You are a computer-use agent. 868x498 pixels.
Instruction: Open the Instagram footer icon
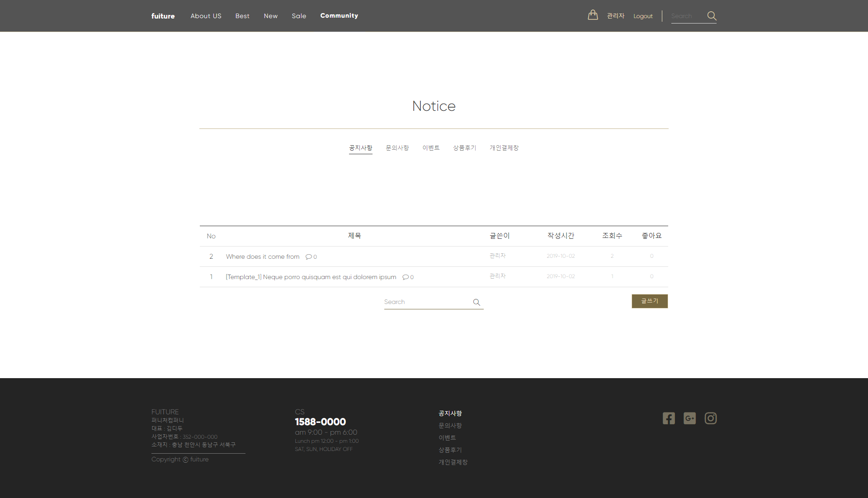[711, 418]
